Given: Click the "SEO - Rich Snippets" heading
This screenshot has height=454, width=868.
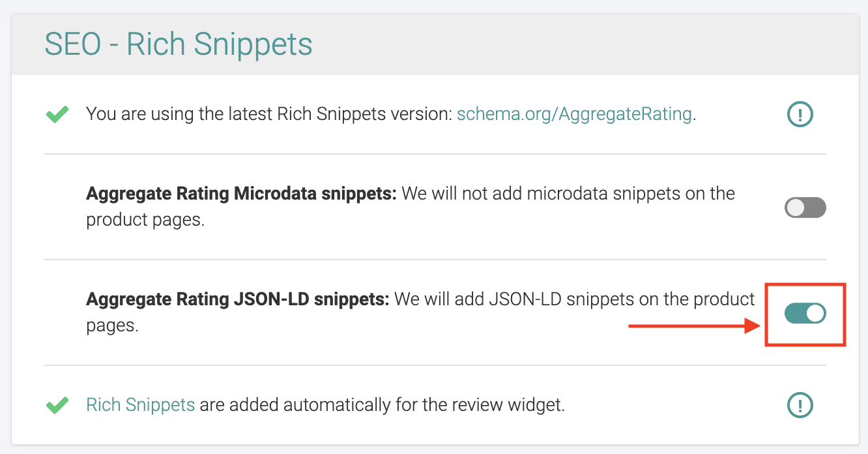Looking at the screenshot, I should (x=179, y=44).
